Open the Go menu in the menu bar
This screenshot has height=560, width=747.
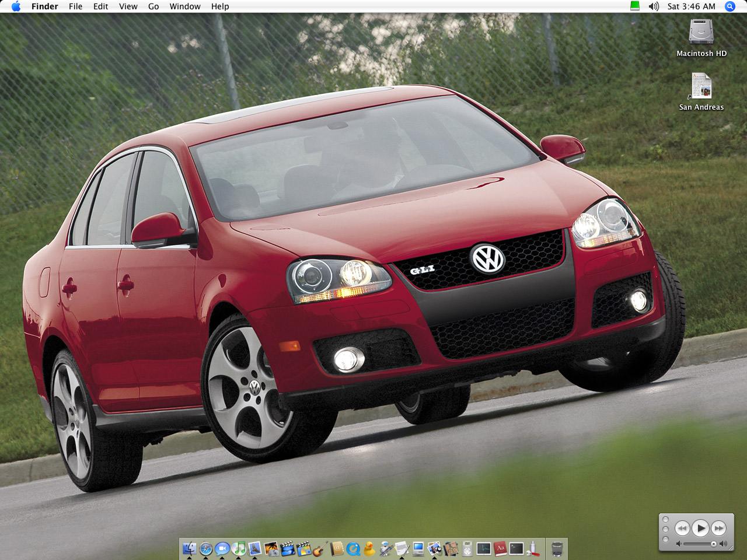click(153, 6)
